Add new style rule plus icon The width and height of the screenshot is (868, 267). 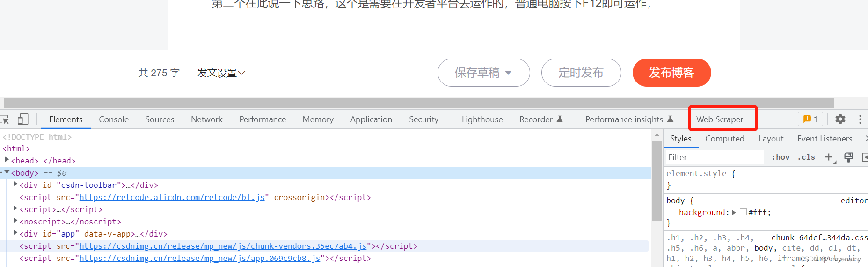[829, 157]
